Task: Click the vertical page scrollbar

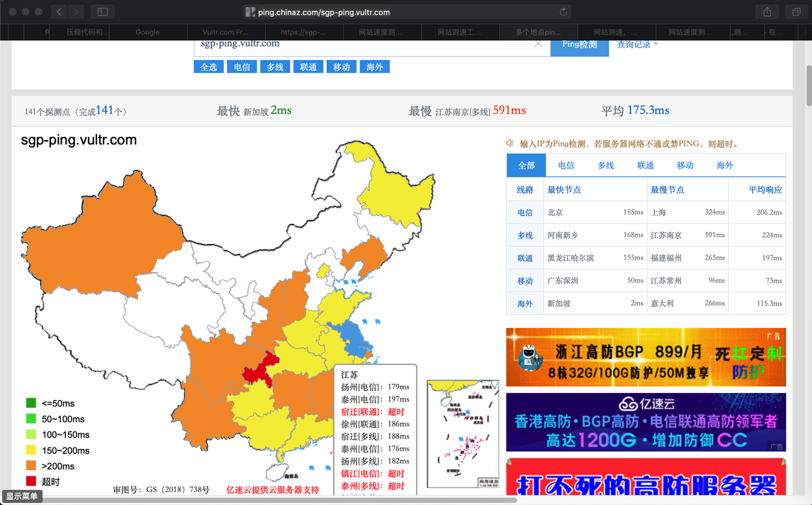Action: tap(809, 85)
